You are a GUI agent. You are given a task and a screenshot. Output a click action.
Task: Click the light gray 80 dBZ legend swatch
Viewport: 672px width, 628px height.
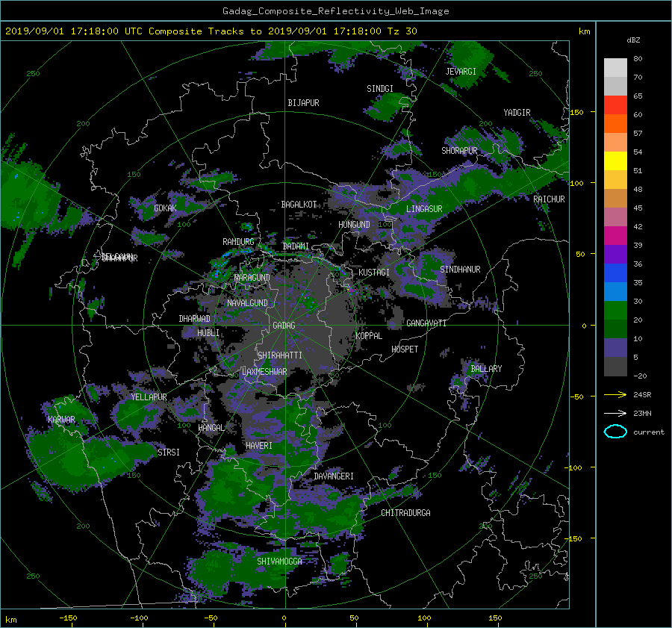pyautogui.click(x=615, y=68)
